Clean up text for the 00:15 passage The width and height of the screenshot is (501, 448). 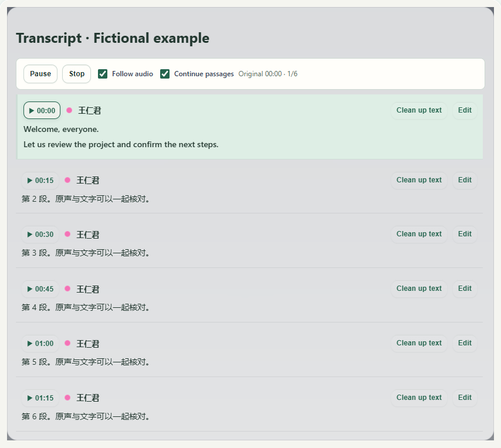[x=419, y=181]
